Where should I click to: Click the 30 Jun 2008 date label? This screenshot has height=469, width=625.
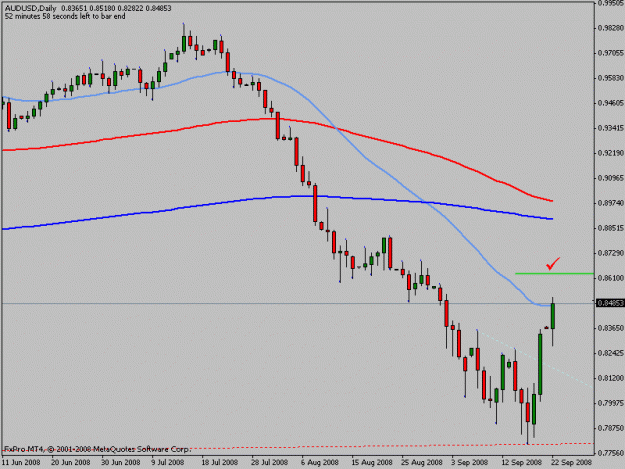click(x=121, y=463)
